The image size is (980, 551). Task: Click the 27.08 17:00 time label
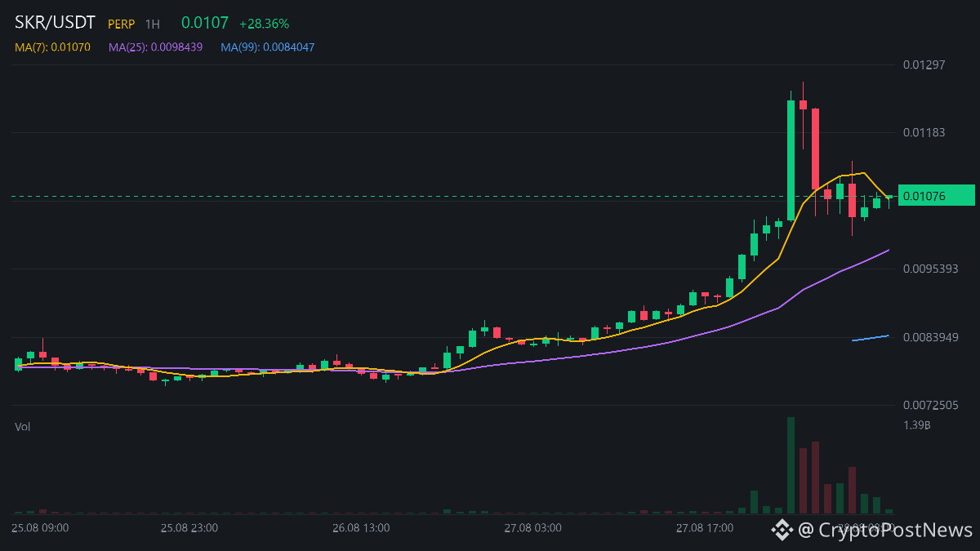(x=704, y=528)
